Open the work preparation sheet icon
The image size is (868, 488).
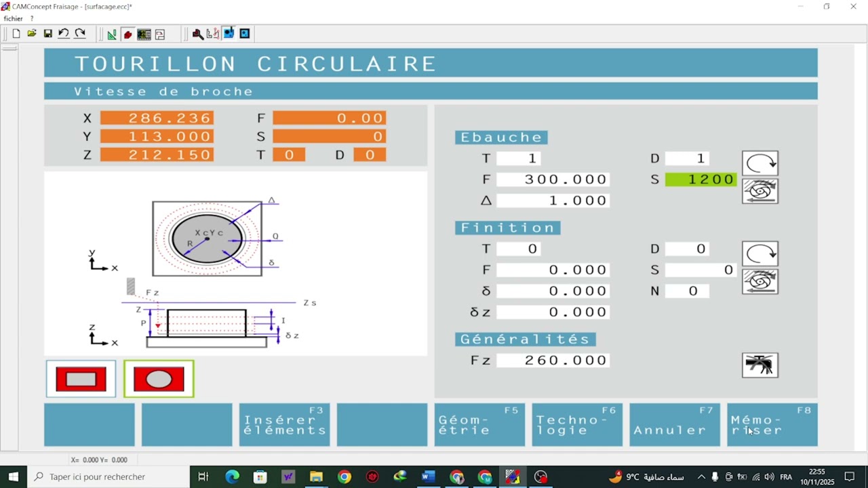(160, 34)
